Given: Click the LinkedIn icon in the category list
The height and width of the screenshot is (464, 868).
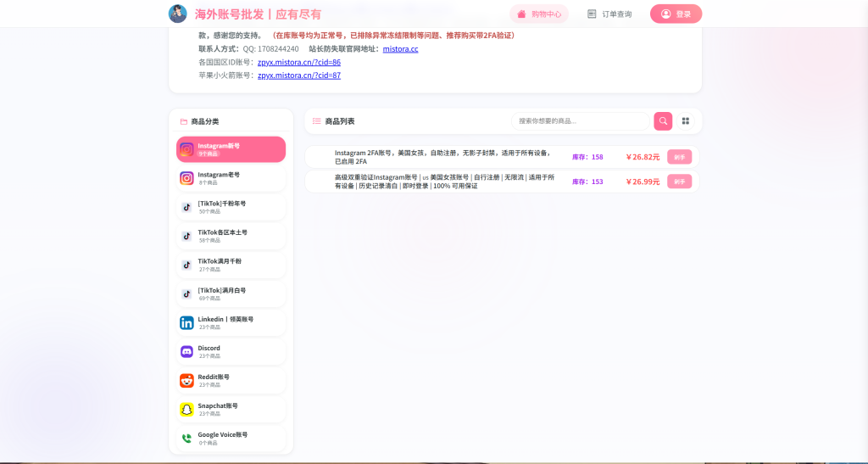Looking at the screenshot, I should 186,323.
